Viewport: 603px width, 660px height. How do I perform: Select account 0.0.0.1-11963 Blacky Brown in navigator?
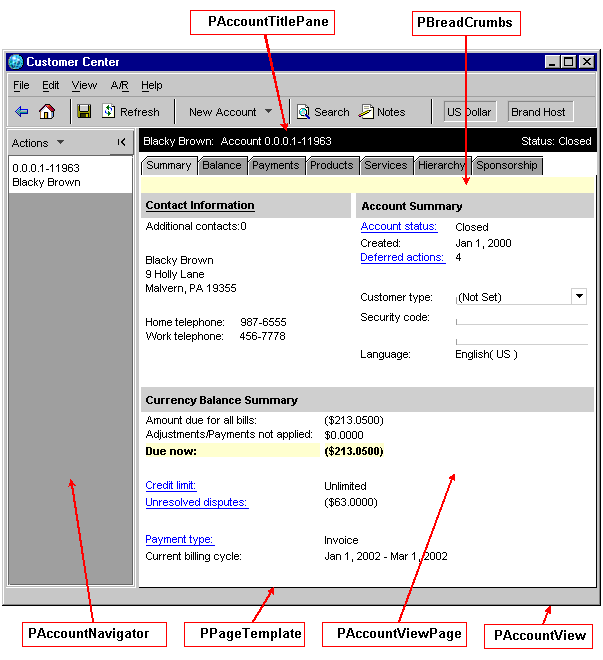coord(70,175)
